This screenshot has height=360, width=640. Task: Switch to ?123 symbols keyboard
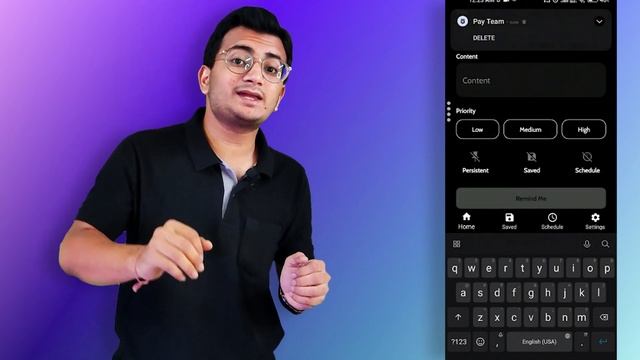[458, 342]
